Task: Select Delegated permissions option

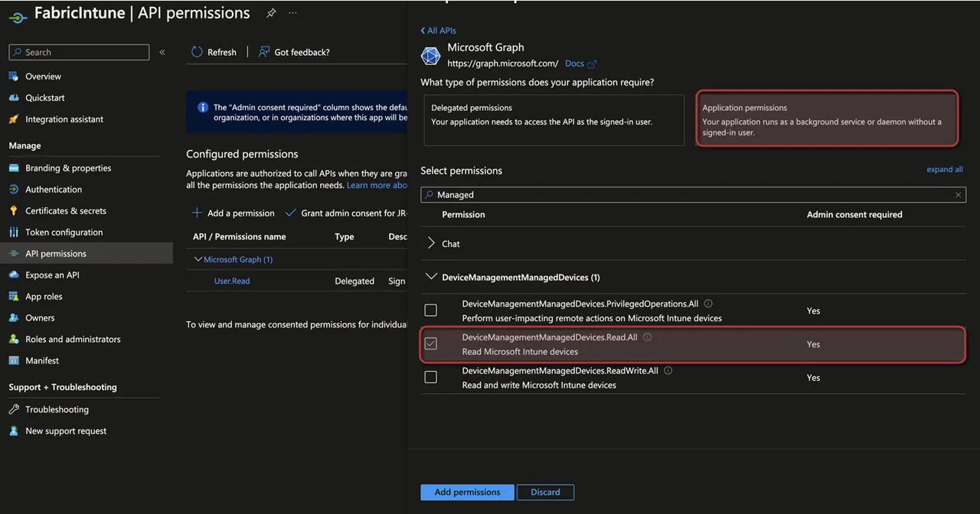Action: click(x=554, y=120)
